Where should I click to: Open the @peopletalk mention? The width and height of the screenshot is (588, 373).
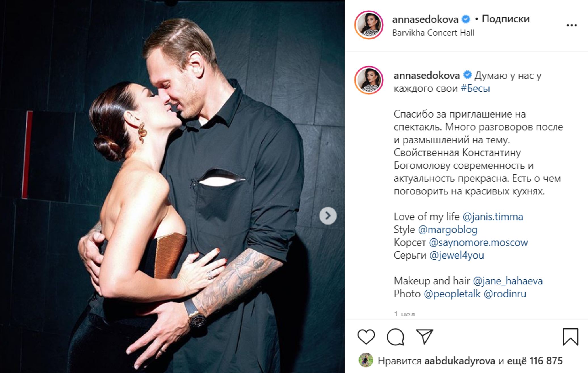[452, 294]
